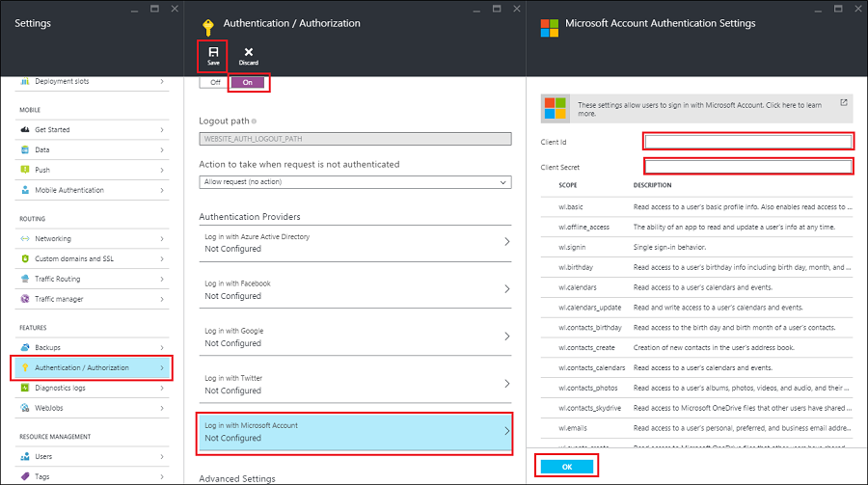Select the wl.calendars_update scope row
The height and width of the screenshot is (485, 868).
(696, 308)
